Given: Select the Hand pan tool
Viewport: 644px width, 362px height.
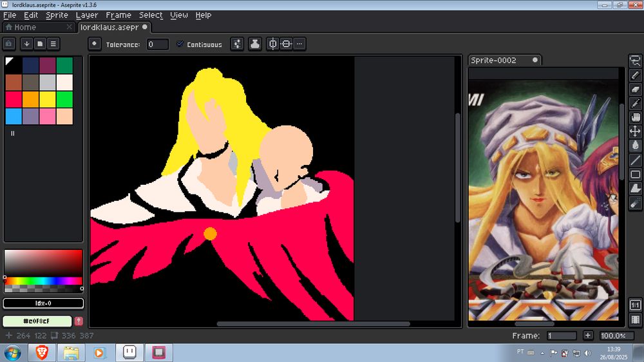Looking at the screenshot, I should (x=636, y=117).
